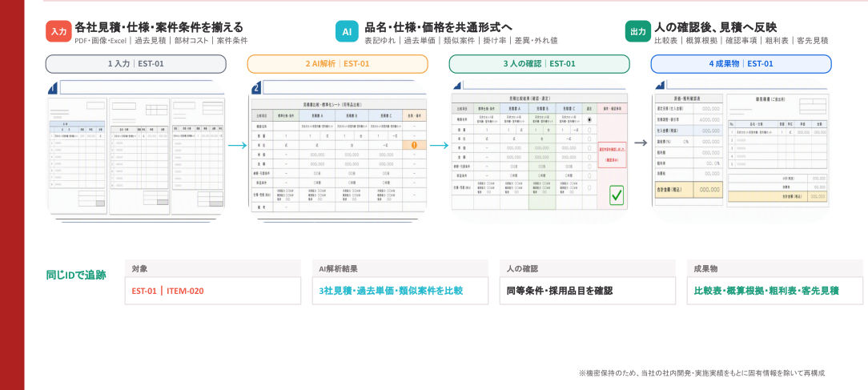This screenshot has height=390, width=868.
Task: Select the filled radio button in selection column
Action: (x=589, y=119)
